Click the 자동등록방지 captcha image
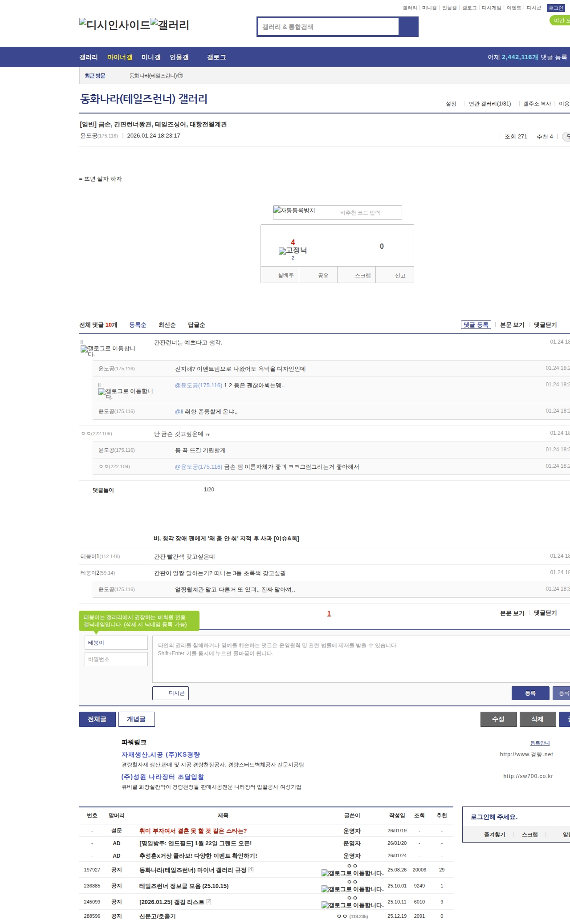 [294, 211]
